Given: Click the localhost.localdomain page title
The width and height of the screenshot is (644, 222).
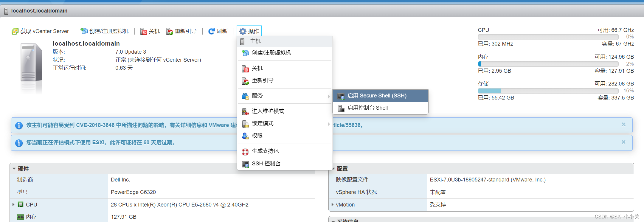Looking at the screenshot, I should pos(39,11).
